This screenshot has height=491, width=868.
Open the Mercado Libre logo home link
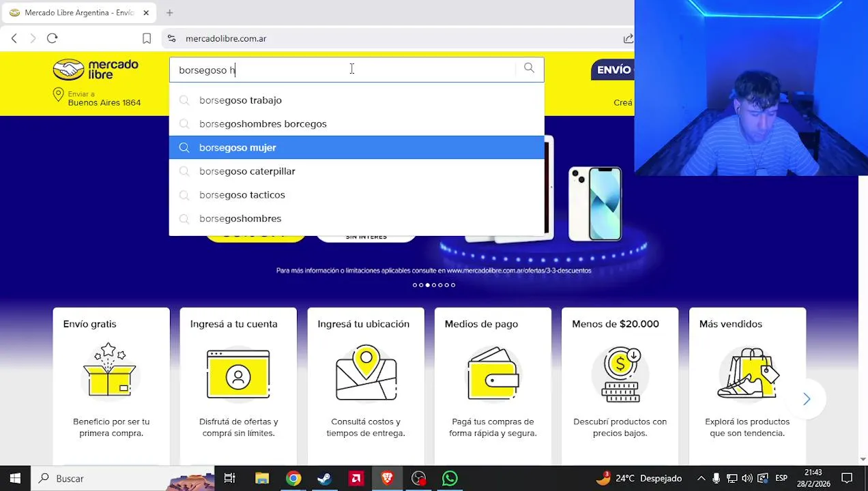[96, 69]
